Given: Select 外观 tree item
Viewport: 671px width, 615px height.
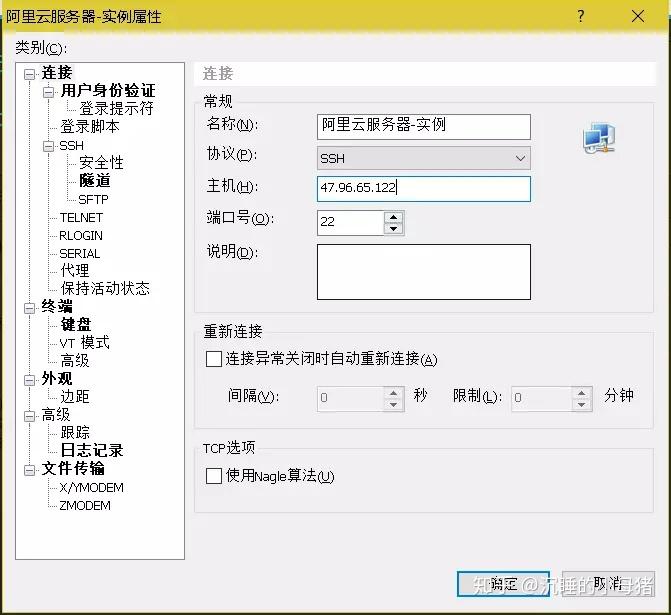Looking at the screenshot, I should [x=57, y=378].
